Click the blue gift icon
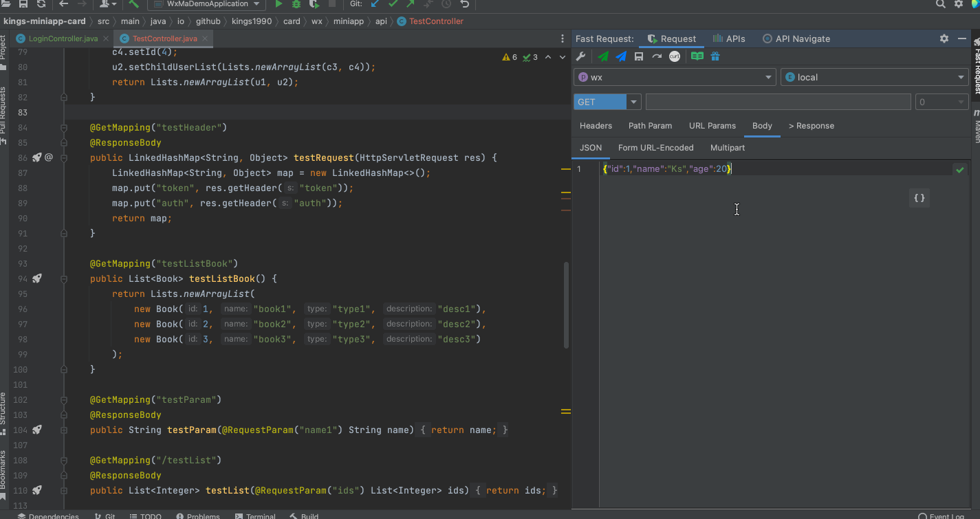Viewport: 980px width, 519px height. click(x=715, y=56)
